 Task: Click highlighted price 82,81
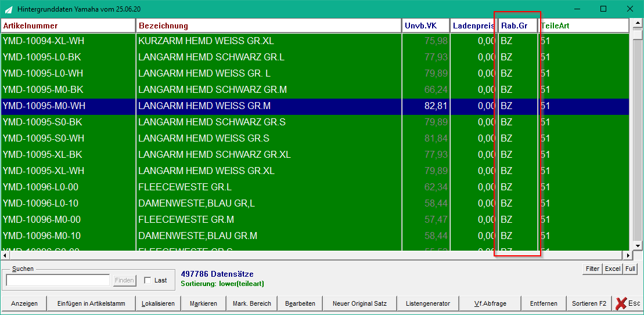click(x=436, y=106)
